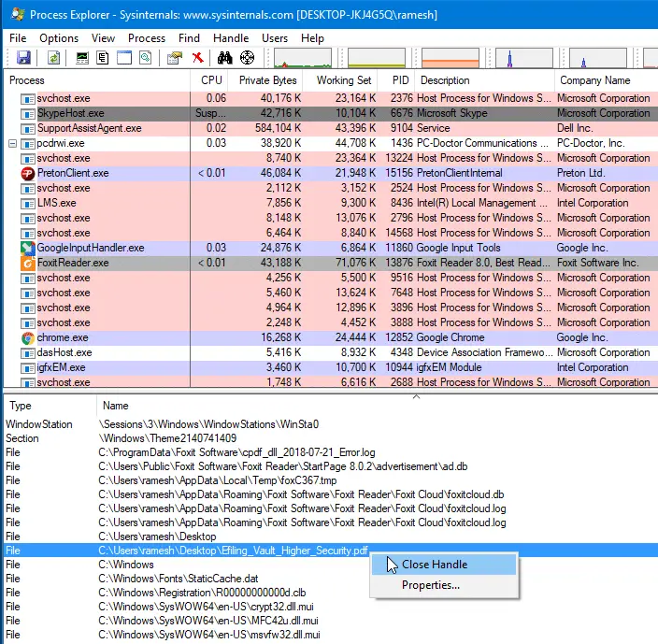Viewport: 658px width, 644px height.
Task: Open the View menu
Action: point(103,38)
